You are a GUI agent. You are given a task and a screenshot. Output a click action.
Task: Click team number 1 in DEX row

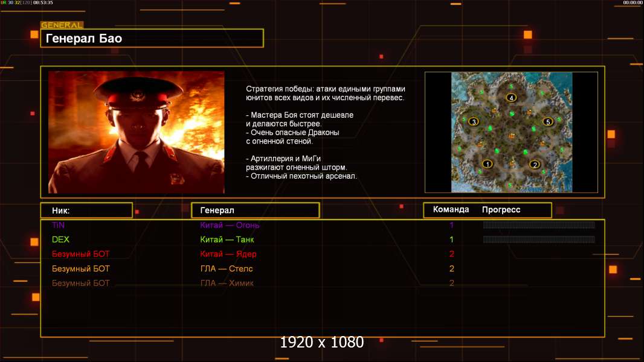tap(451, 240)
